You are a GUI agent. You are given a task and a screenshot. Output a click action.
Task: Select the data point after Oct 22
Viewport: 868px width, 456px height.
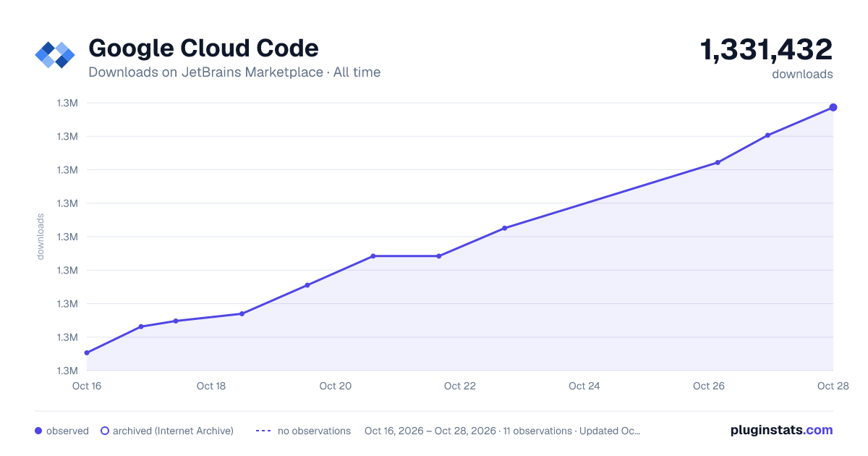click(504, 228)
